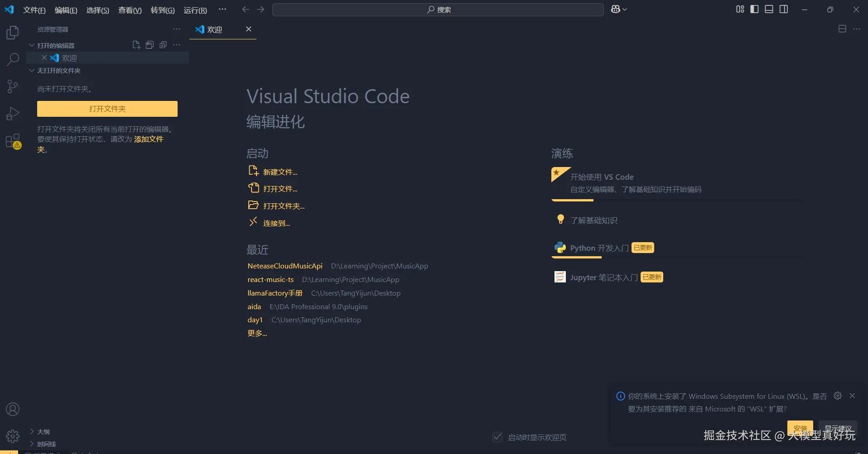This screenshot has width=868, height=454.
Task: Click the 连接到... link
Action: (269, 223)
